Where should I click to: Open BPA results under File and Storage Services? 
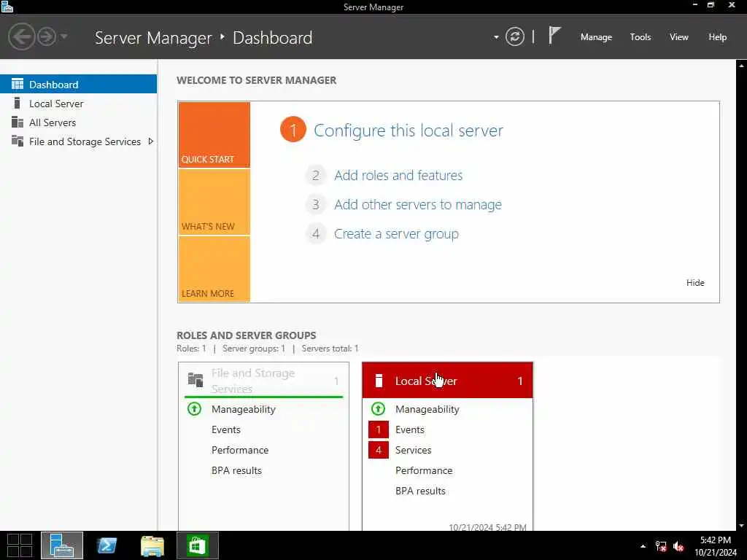point(237,470)
